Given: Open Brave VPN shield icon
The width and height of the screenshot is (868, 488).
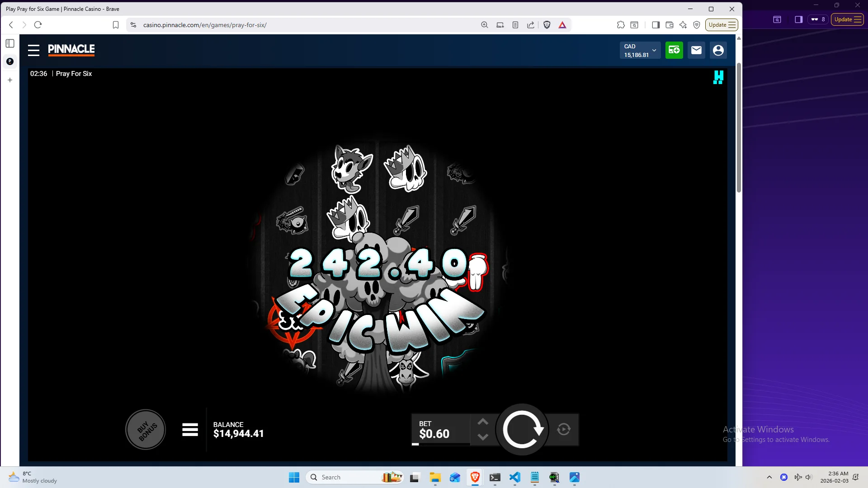Looking at the screenshot, I should [x=697, y=25].
